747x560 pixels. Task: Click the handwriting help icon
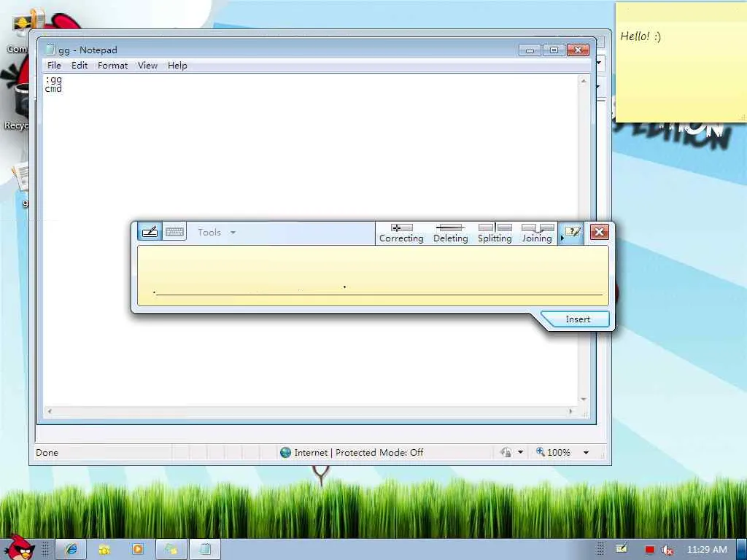tap(572, 233)
